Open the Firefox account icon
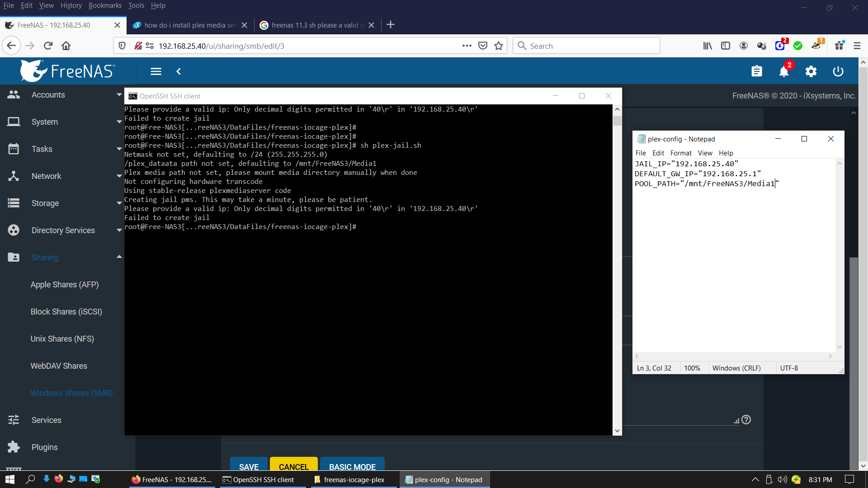Screen dimensions: 868x488 [744, 46]
